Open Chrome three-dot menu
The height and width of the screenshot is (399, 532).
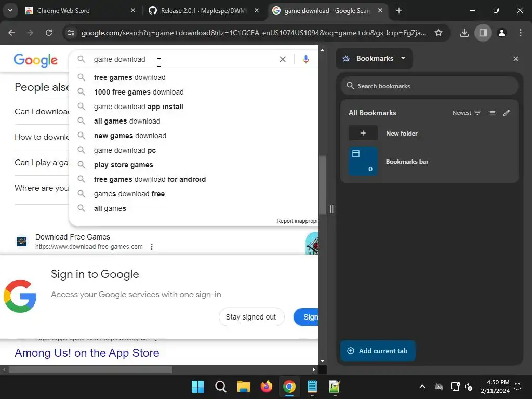(x=521, y=33)
